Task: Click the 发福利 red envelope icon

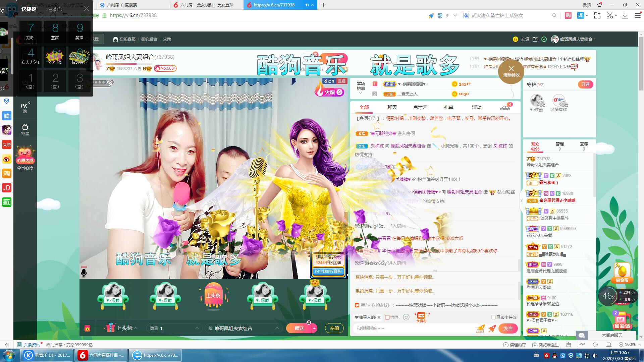Action: pos(421,317)
